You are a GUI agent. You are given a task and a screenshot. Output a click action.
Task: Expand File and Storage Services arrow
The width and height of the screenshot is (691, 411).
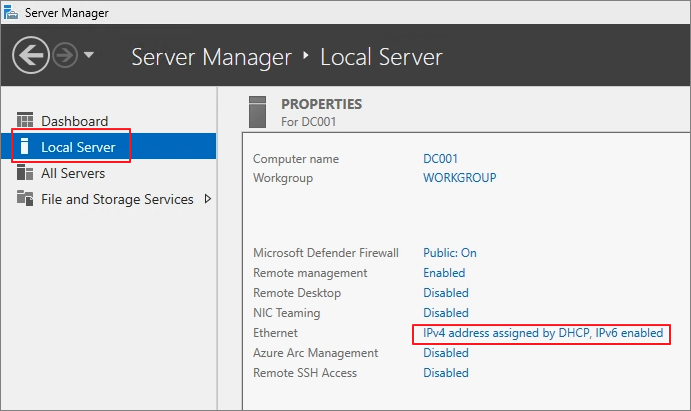click(208, 199)
